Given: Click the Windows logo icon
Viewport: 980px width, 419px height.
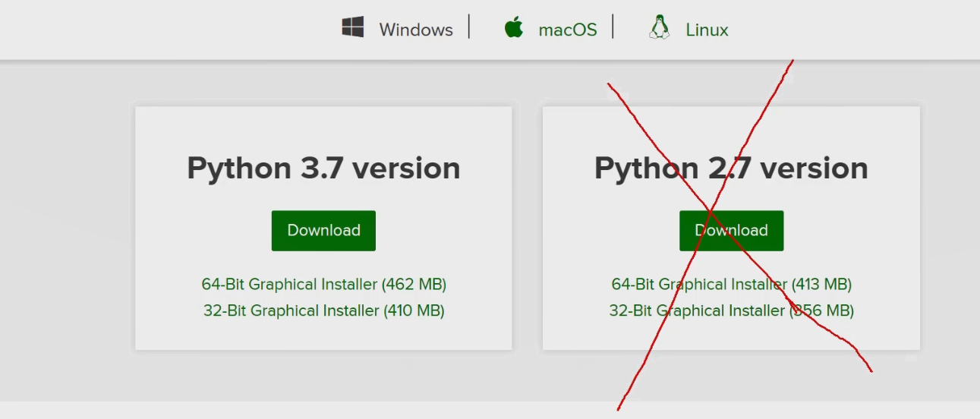Looking at the screenshot, I should click(352, 29).
